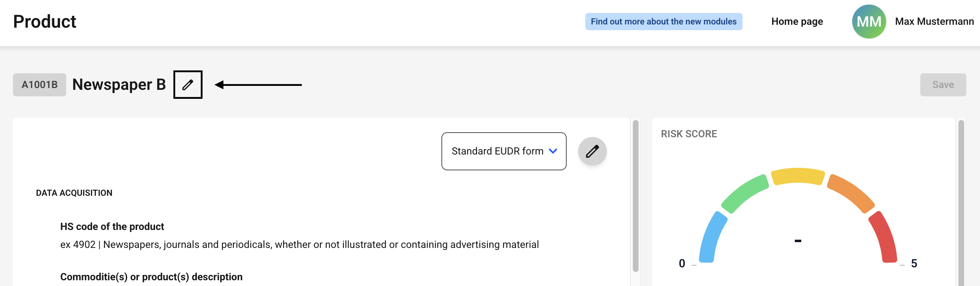Click the yellow segment of risk gauge
980x286 pixels.
[x=797, y=176]
